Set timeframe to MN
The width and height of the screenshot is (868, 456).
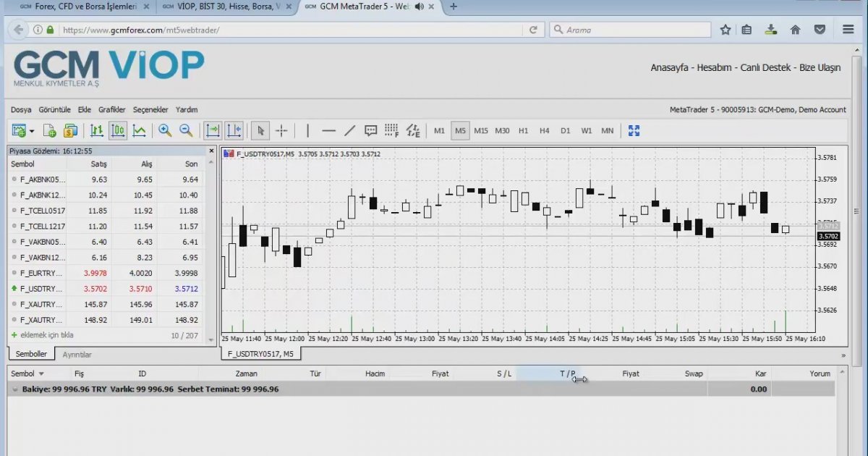(x=608, y=131)
